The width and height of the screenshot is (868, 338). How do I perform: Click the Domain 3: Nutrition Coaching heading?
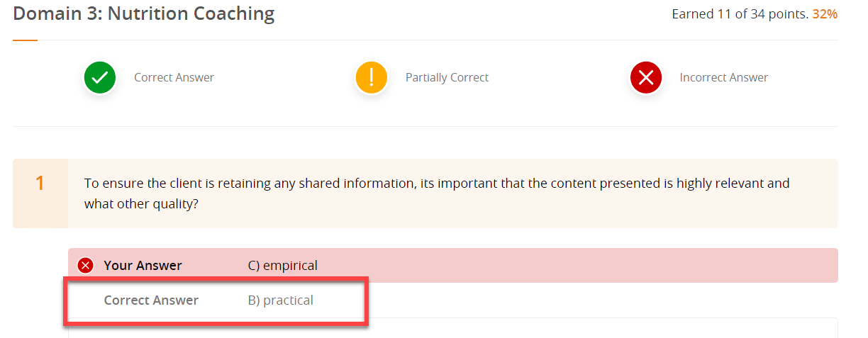click(x=144, y=13)
